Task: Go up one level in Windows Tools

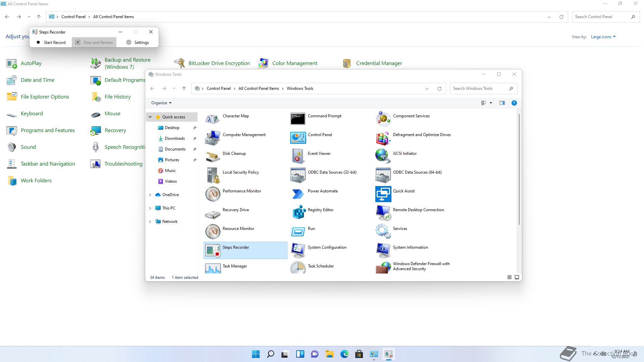Action: 184,88
